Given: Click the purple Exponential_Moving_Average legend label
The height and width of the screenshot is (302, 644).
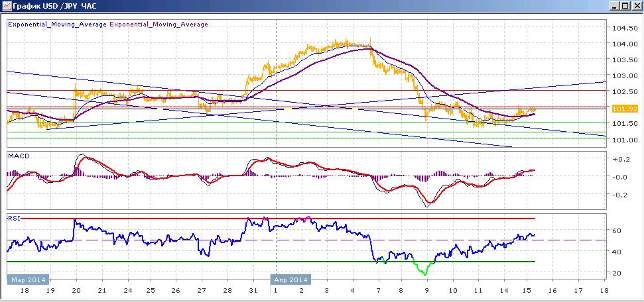Looking at the screenshot, I should tap(159, 25).
